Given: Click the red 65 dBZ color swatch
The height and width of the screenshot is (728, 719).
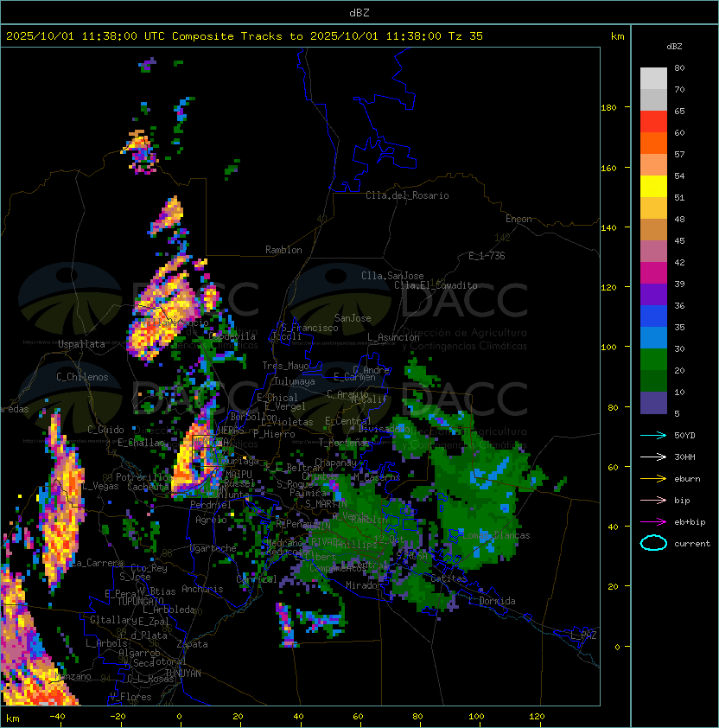Looking at the screenshot, I should (653, 122).
